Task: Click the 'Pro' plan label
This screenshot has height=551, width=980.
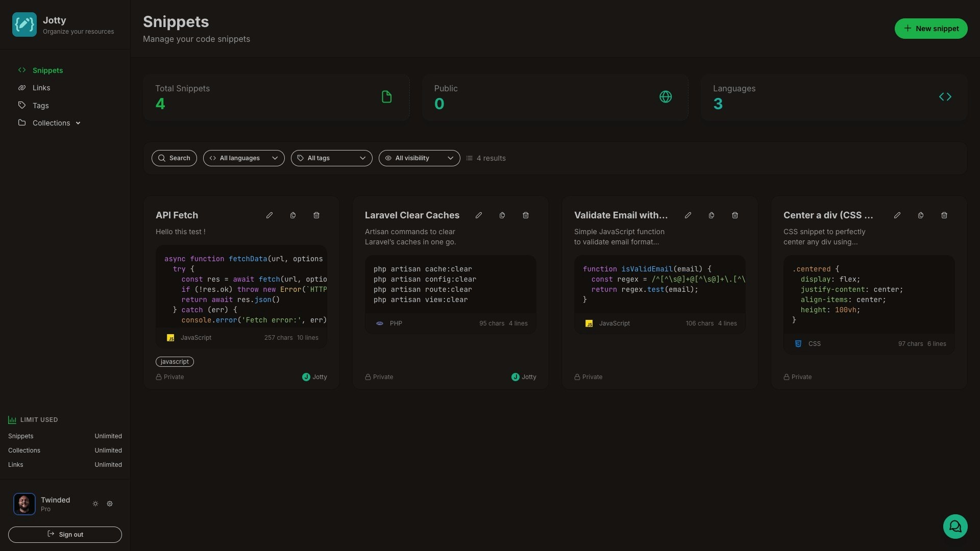Action: 45,509
